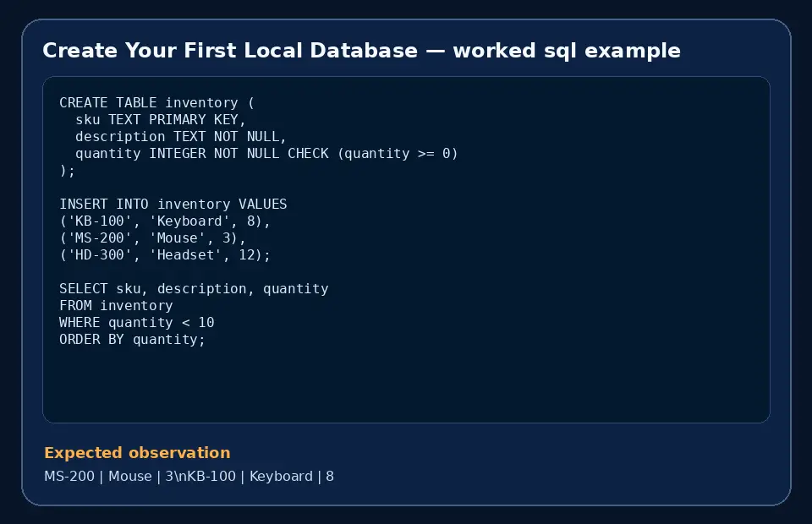This screenshot has height=524, width=812.
Task: Click the line 'INSERT INTO inventory VALUES'
Action: pyautogui.click(x=173, y=204)
